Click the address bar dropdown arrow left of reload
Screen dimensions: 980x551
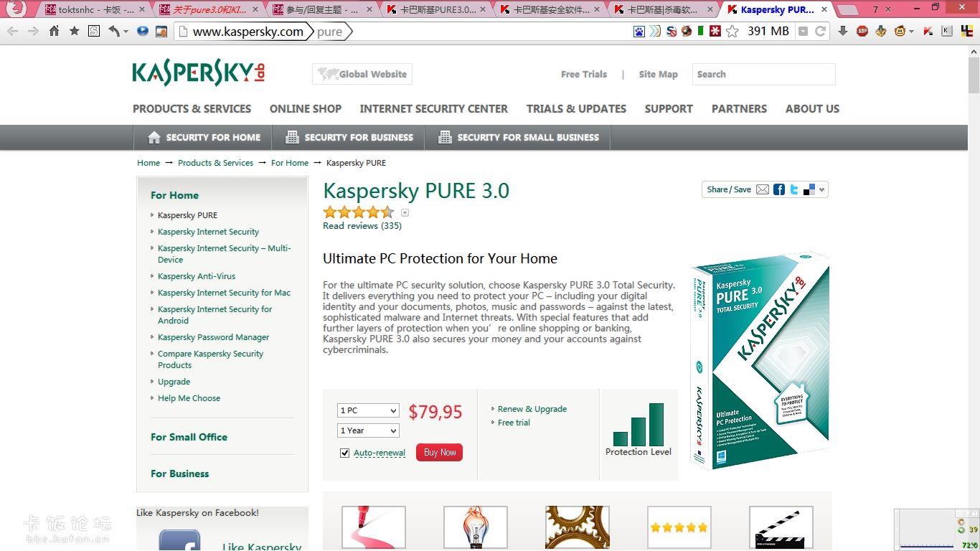pos(803,32)
